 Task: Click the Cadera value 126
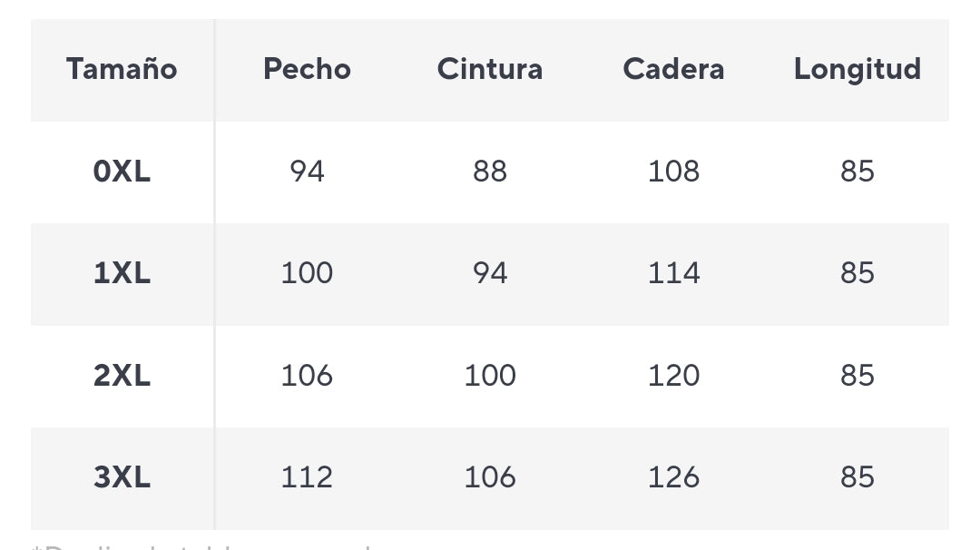pos(673,477)
